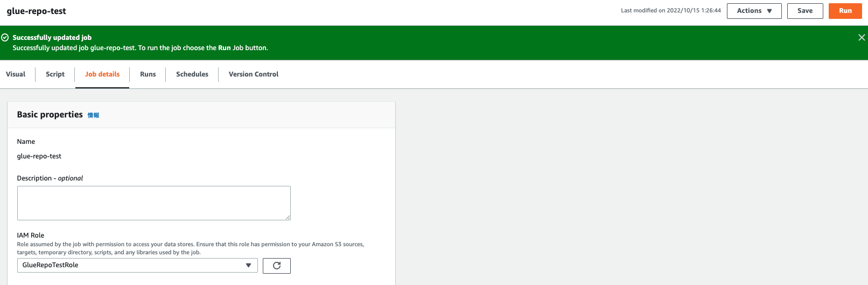The width and height of the screenshot is (868, 285).
Task: Click the IAM Role field label
Action: tap(31, 235)
